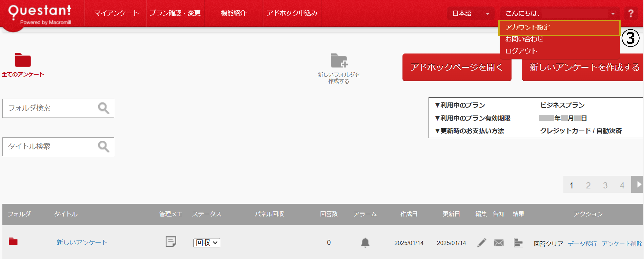Open the help question mark icon

(631, 13)
